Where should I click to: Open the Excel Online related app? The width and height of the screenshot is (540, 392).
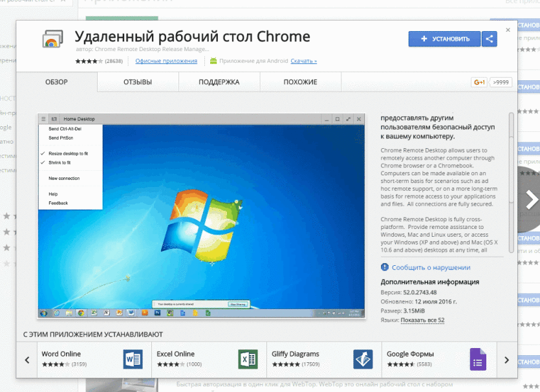click(x=209, y=360)
